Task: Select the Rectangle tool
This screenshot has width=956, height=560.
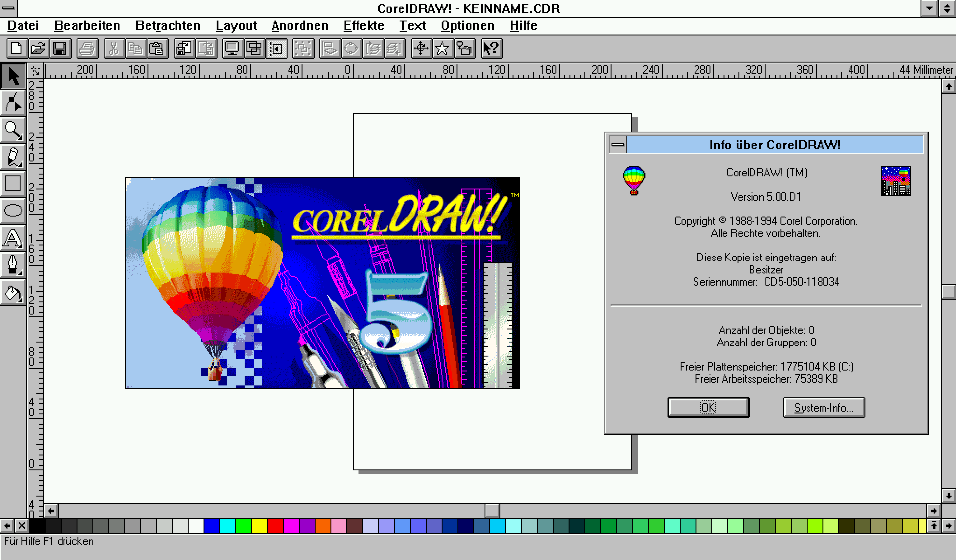Action: click(x=13, y=183)
